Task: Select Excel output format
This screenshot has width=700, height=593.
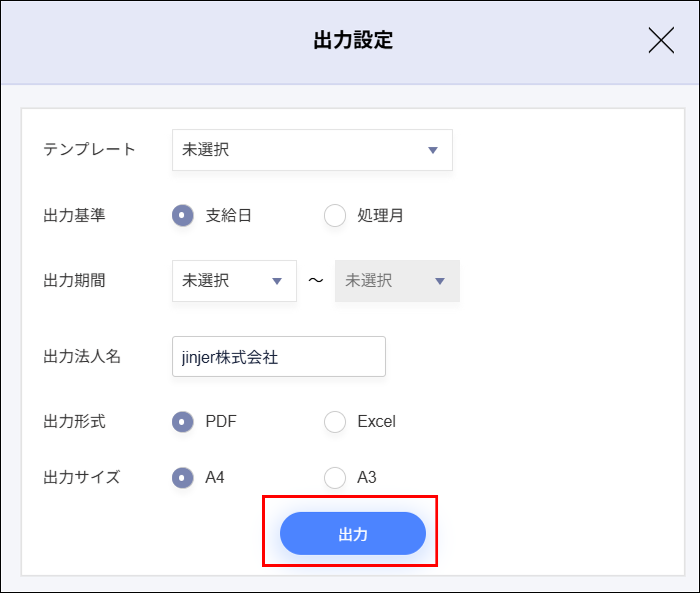Action: (x=334, y=421)
